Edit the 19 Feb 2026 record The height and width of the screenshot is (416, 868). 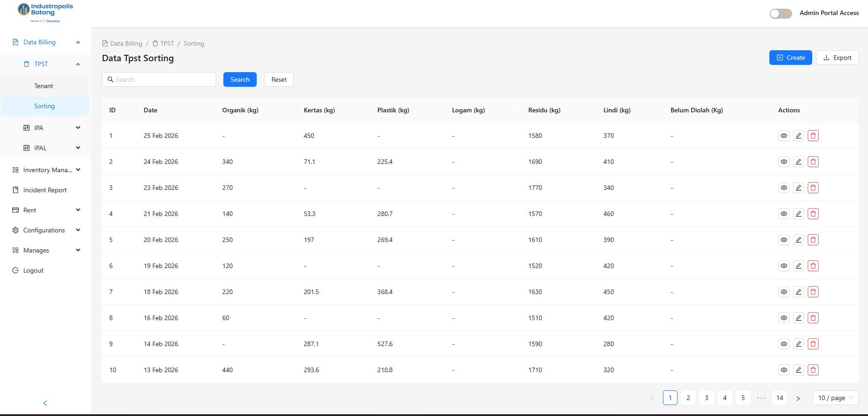[x=799, y=266]
